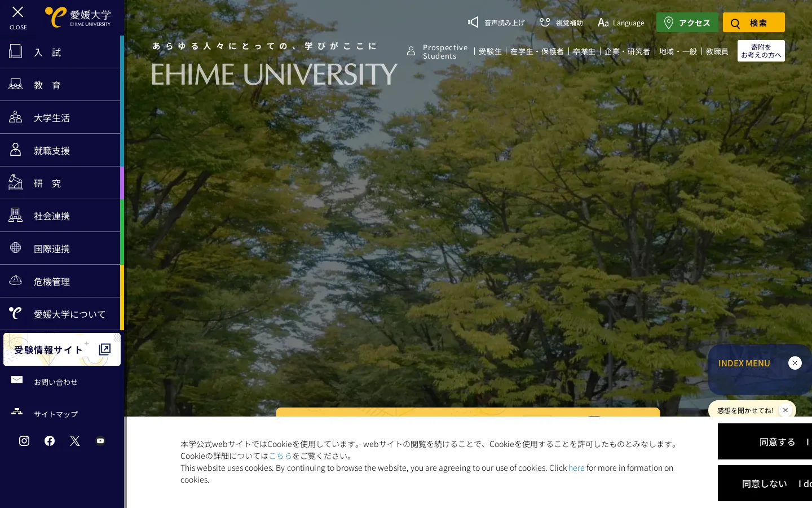Click the 音声読み上げ read-aloud speaker button
812x508 pixels.
(496, 23)
